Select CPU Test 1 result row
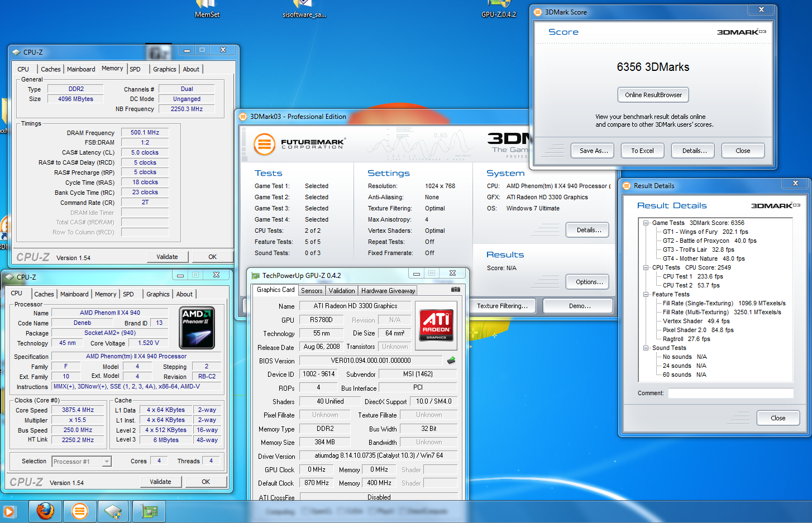Image resolution: width=812 pixels, height=523 pixels. click(x=692, y=276)
